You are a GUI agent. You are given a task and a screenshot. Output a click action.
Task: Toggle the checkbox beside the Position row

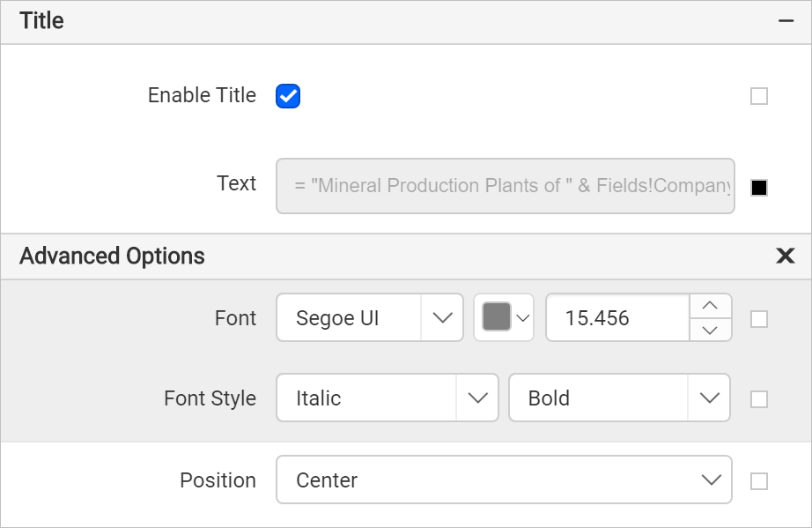(x=758, y=480)
